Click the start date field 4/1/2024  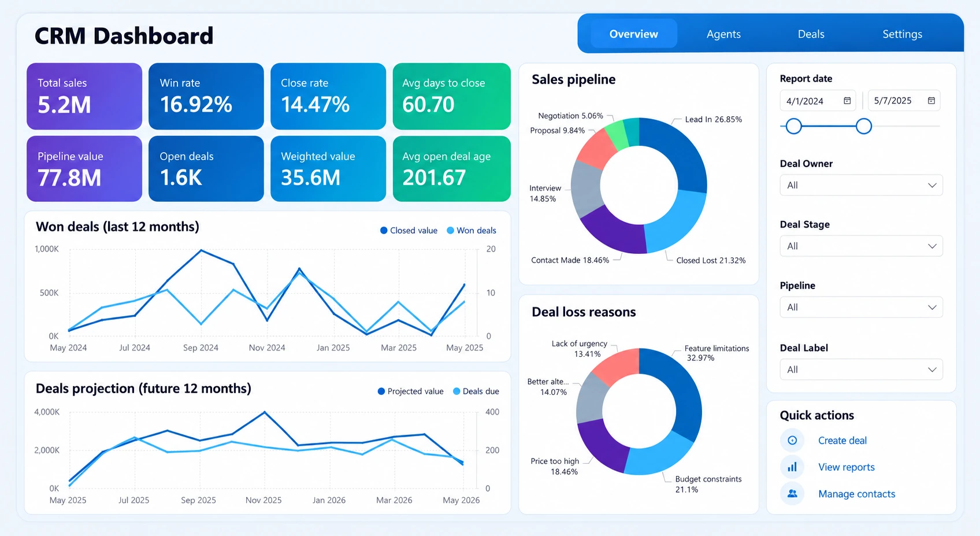pos(818,101)
